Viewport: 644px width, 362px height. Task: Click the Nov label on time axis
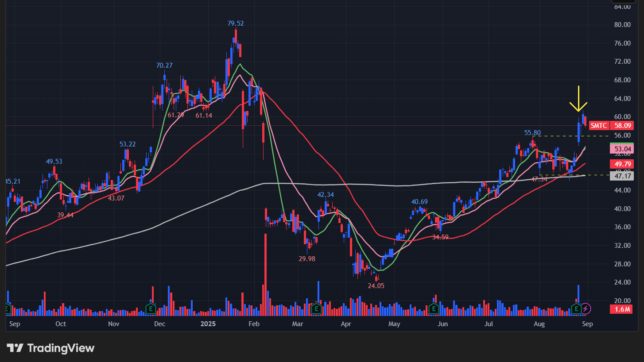[114, 323]
